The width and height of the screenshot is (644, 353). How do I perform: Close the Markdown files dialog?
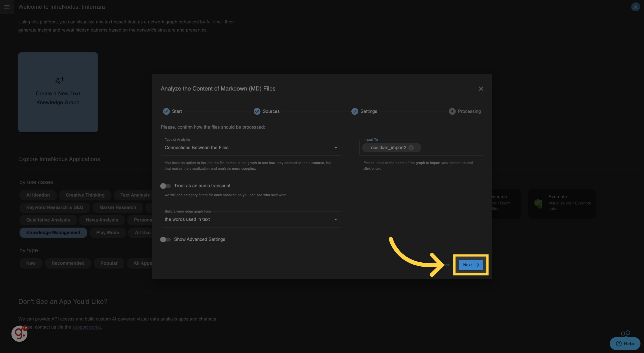(481, 88)
